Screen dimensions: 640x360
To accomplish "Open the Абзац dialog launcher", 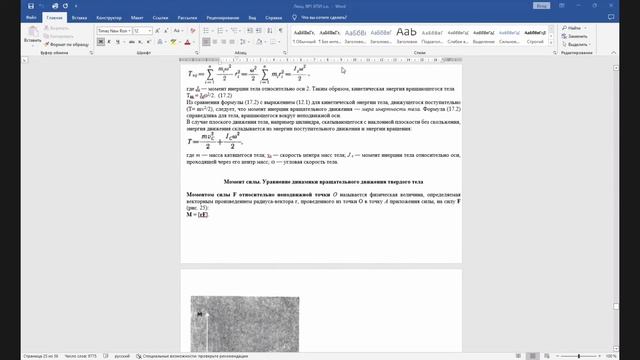I will click(284, 53).
